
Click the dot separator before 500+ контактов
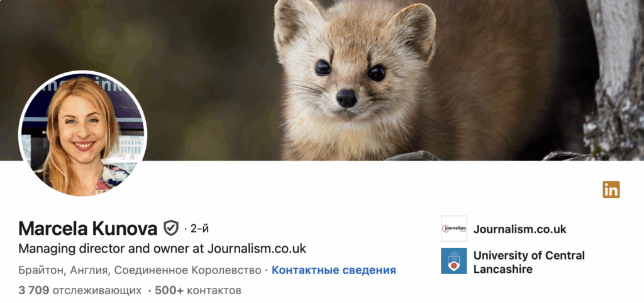click(x=150, y=291)
